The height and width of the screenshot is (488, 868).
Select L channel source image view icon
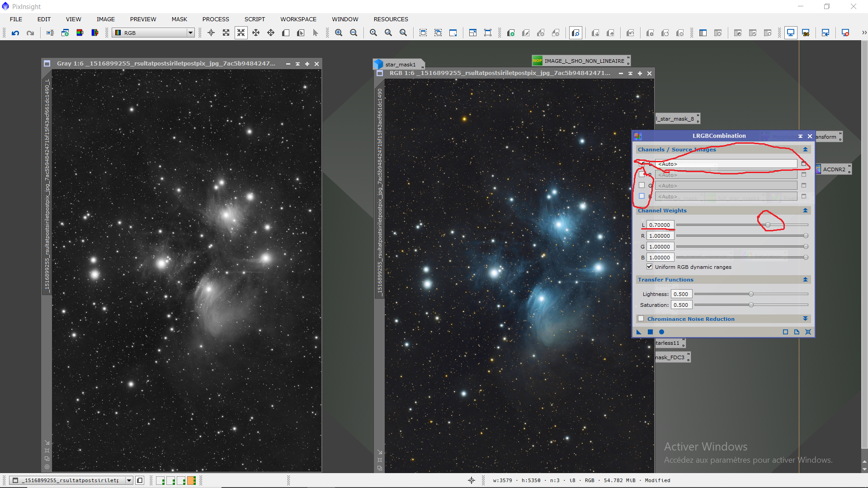point(804,164)
